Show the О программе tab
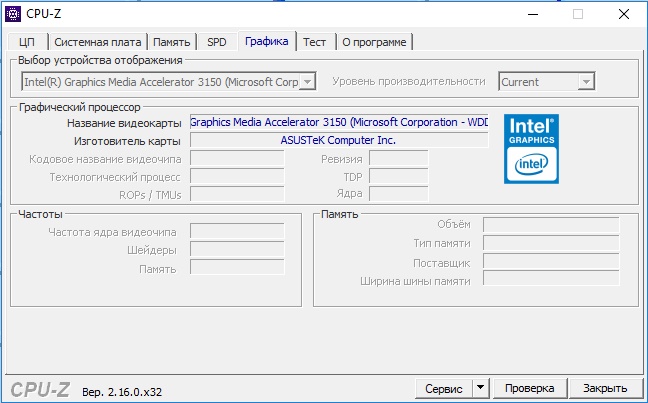648x403 pixels. click(374, 42)
